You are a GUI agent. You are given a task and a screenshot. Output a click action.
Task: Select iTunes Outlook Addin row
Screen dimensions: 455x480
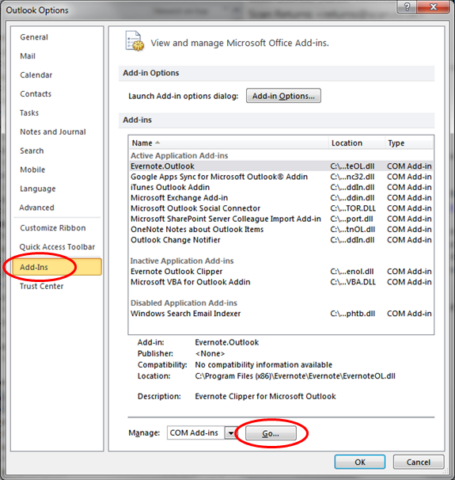pyautogui.click(x=281, y=187)
